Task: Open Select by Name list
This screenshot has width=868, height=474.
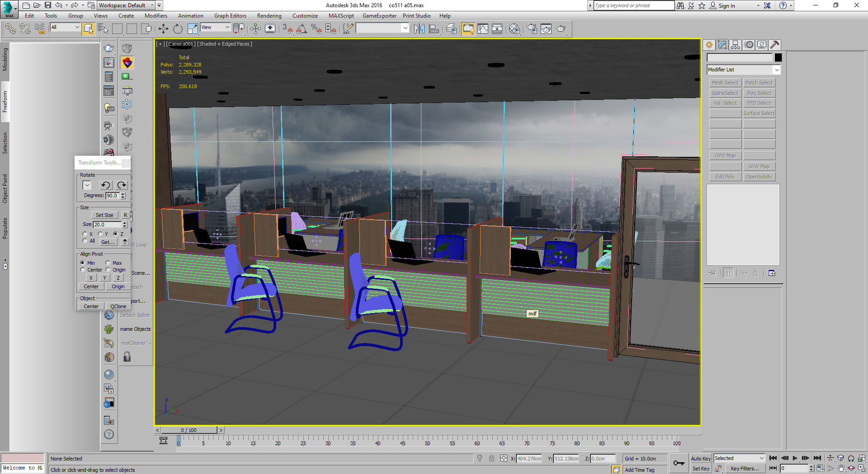Action: (x=103, y=29)
